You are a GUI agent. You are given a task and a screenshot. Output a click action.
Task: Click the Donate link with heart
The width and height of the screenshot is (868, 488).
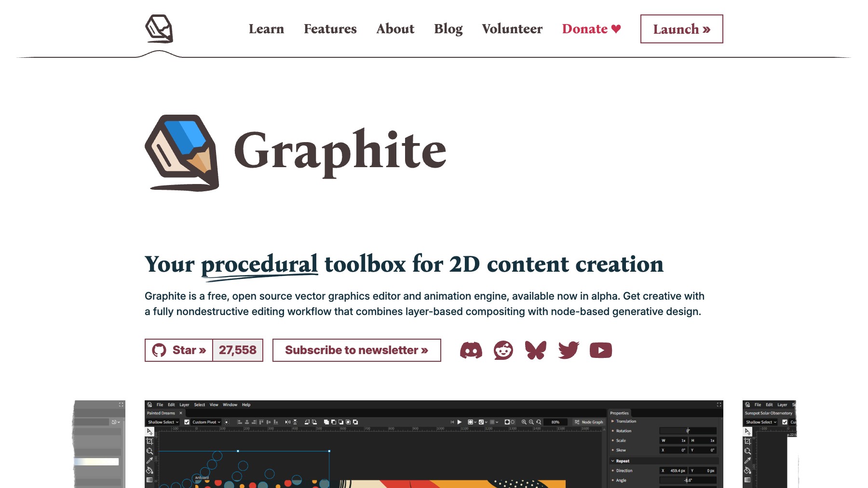click(592, 29)
